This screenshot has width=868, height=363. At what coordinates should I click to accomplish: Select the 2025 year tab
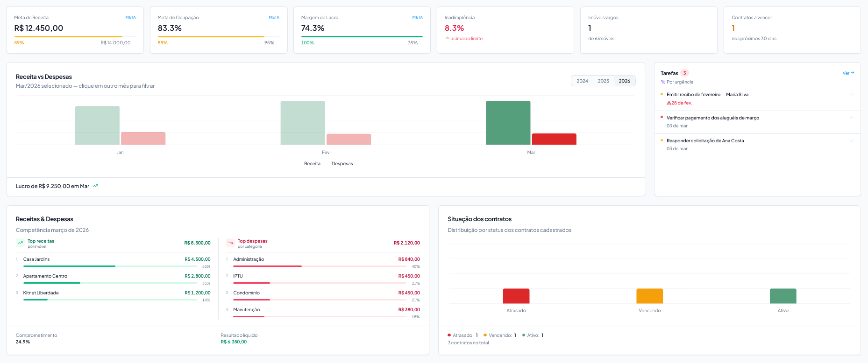click(603, 81)
